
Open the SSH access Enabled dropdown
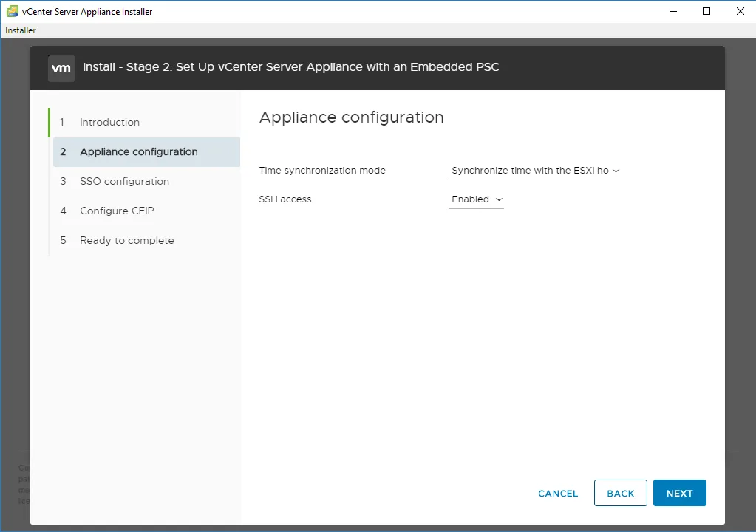click(x=476, y=199)
